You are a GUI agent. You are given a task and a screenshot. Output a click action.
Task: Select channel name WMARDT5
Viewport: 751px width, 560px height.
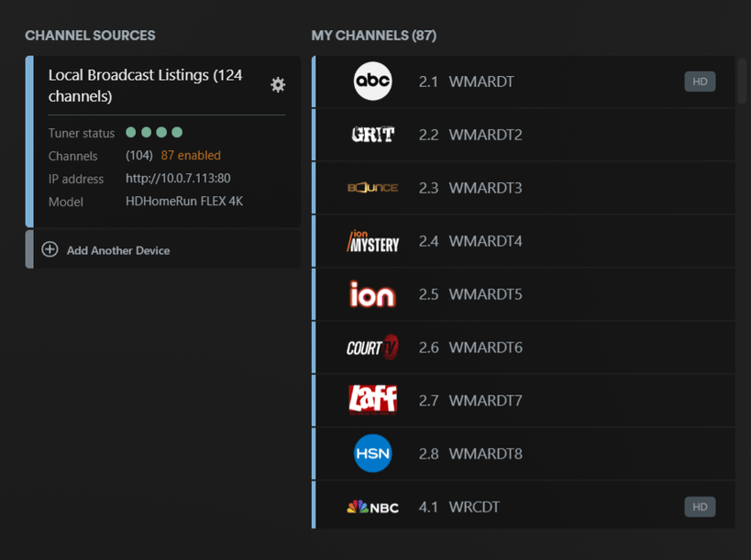tap(485, 294)
